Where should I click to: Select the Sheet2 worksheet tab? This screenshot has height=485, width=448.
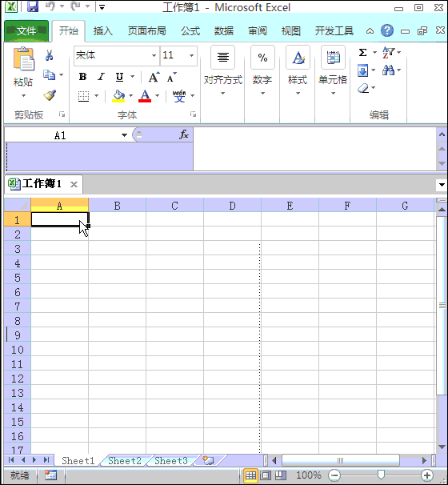125,460
